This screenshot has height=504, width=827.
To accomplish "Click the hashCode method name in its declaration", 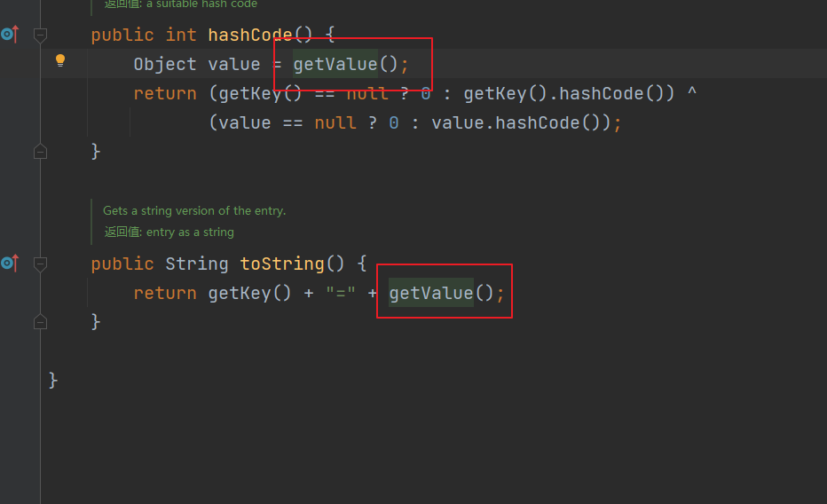I will pyautogui.click(x=249, y=35).
